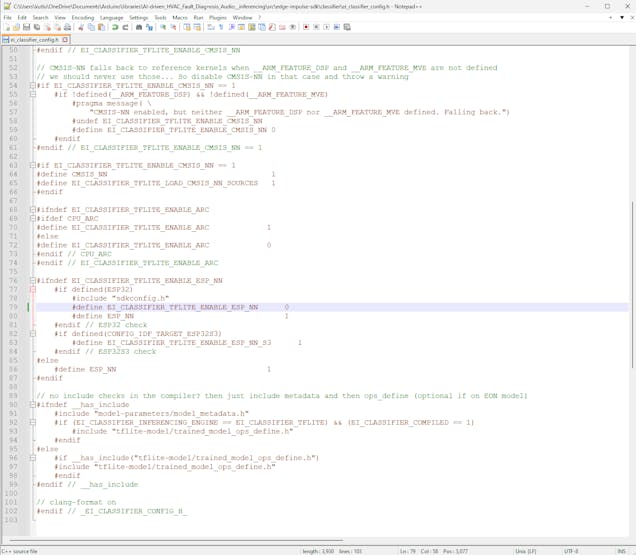Toggle INS insert mode in status bar
The width and height of the screenshot is (636, 555).
(620, 550)
